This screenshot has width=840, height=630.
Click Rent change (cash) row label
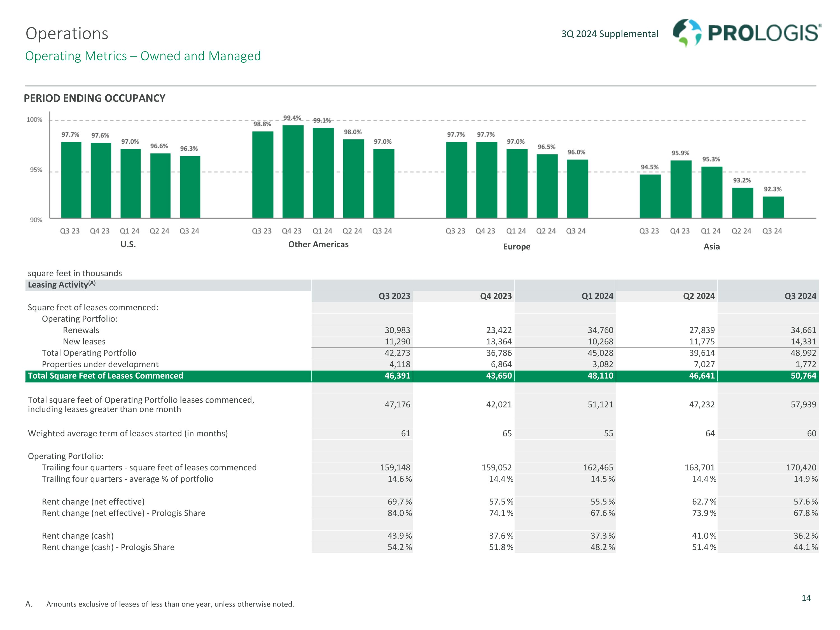[78, 536]
